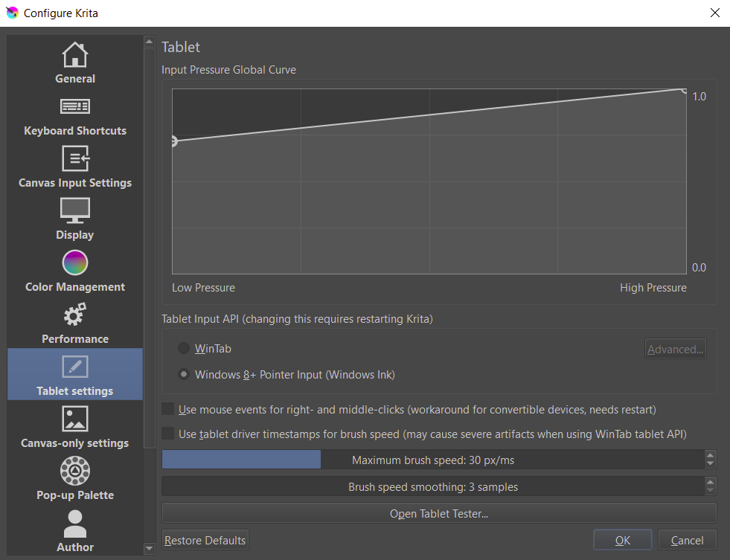Enable mouse events for right- and middle-clicks
The height and width of the screenshot is (560, 730).
tap(167, 409)
